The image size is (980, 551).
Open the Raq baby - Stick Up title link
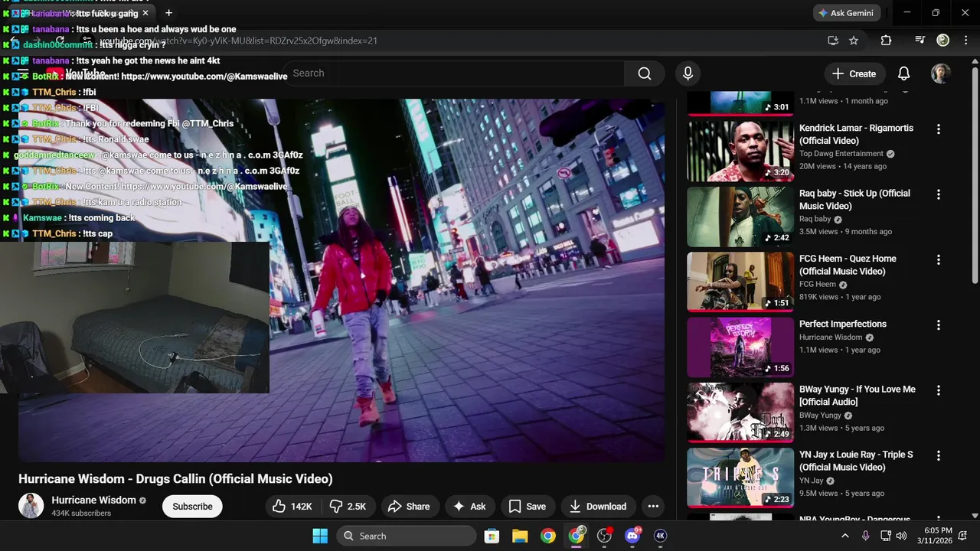click(x=854, y=200)
